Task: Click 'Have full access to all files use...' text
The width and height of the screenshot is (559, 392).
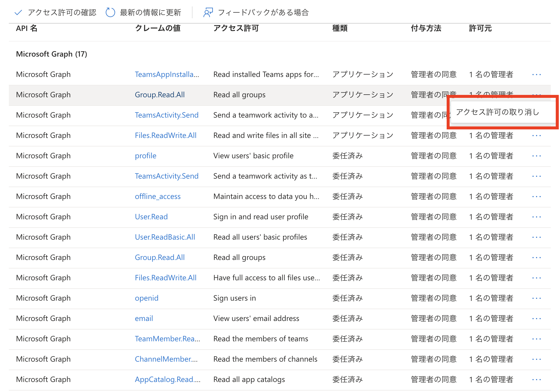Action: click(x=267, y=278)
